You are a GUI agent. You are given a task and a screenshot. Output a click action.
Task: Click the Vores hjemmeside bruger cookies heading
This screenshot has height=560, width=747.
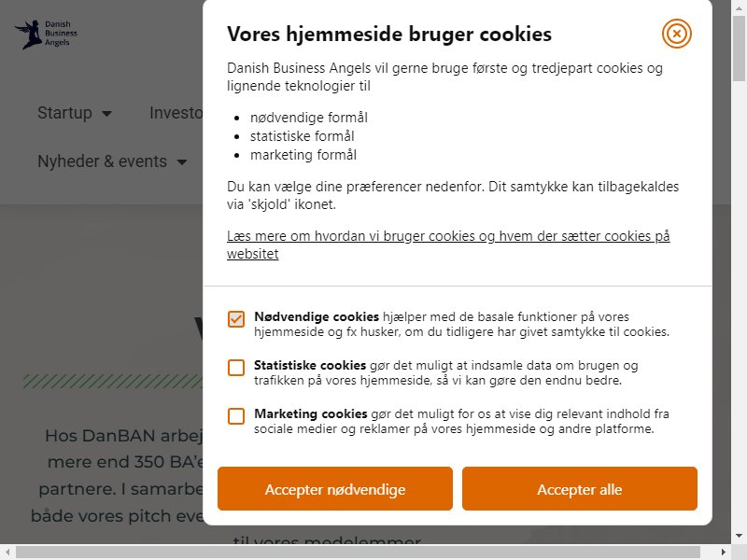tap(389, 35)
